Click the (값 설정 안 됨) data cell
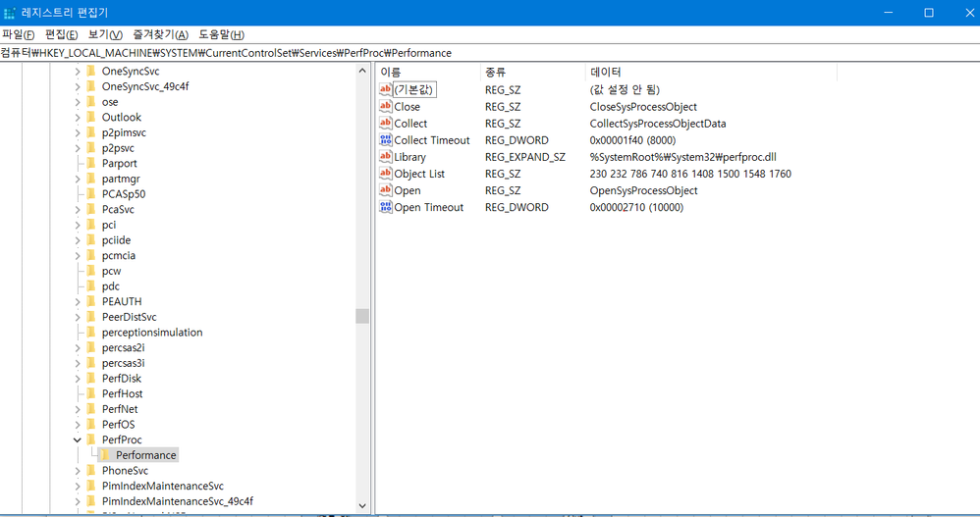Screen dimensions: 980x517 click(x=625, y=90)
